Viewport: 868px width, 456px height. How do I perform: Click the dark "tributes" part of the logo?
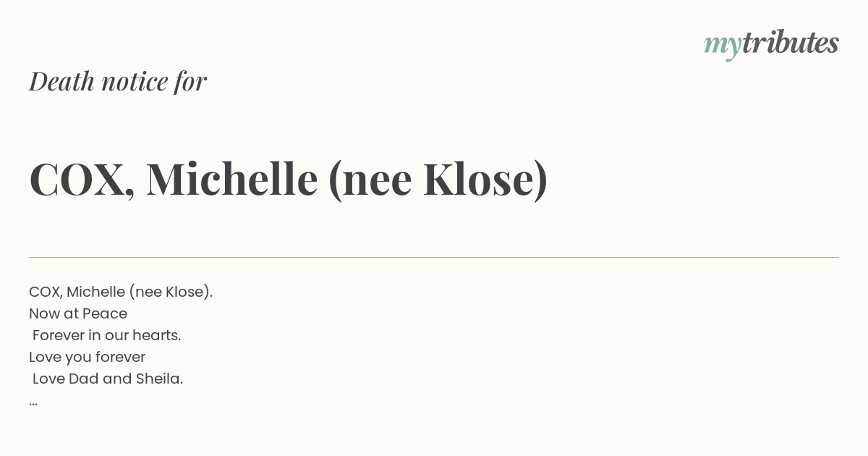pos(791,43)
